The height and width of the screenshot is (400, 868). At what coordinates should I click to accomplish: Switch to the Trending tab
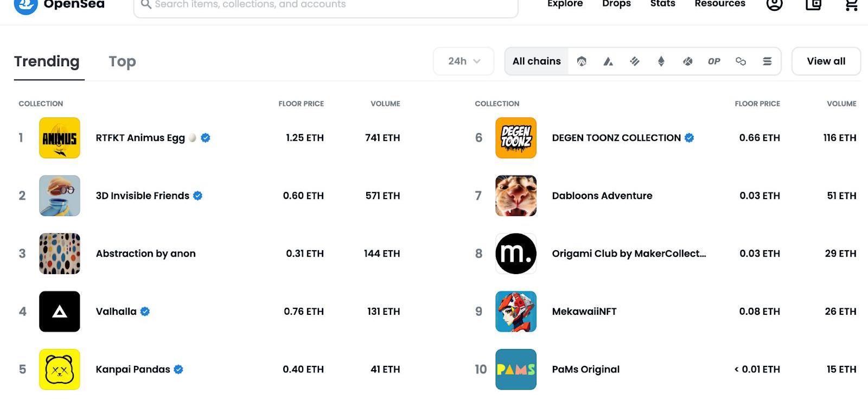point(47,61)
